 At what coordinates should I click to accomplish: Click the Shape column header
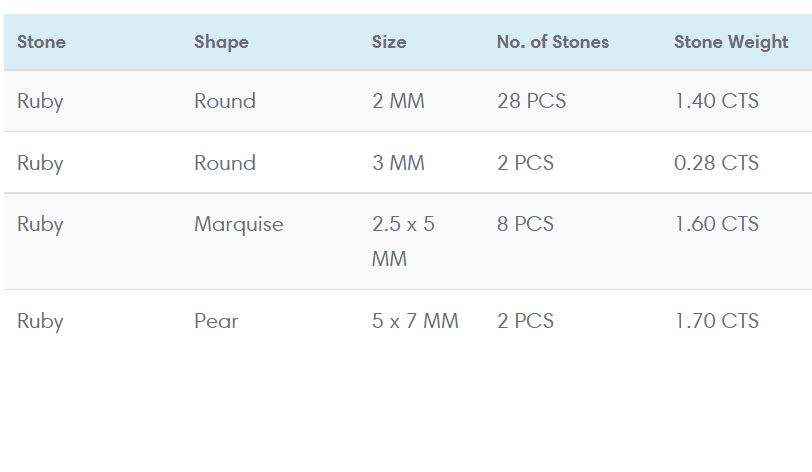(x=221, y=42)
